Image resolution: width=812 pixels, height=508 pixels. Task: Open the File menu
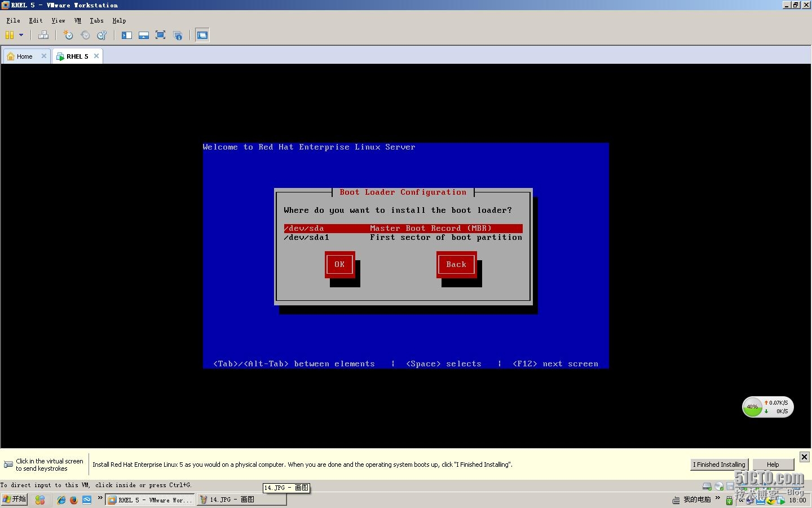pos(13,20)
